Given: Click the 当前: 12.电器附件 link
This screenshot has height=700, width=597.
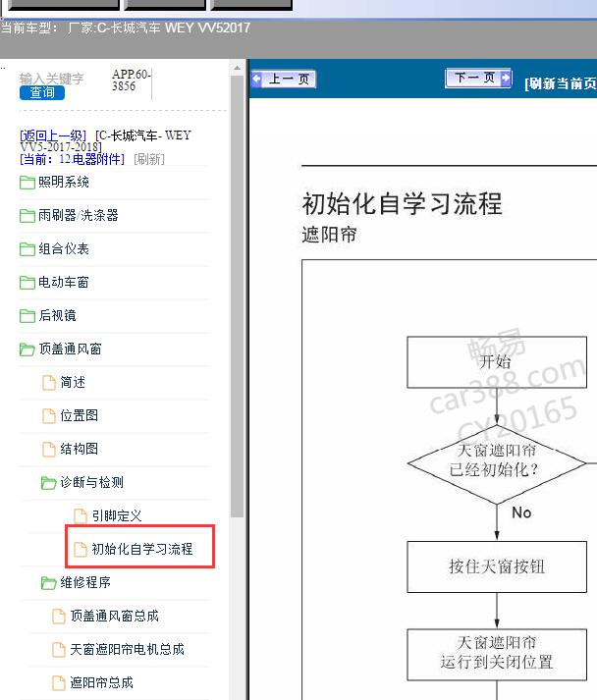Looking at the screenshot, I should pos(72,158).
